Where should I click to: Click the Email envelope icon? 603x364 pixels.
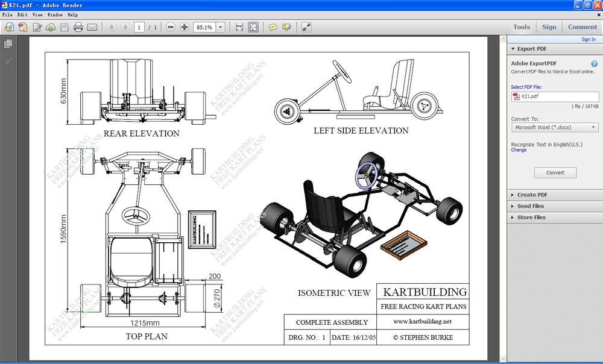(92, 27)
